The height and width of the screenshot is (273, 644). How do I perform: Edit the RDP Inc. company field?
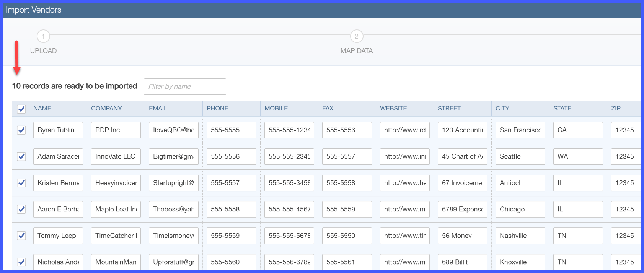point(116,130)
